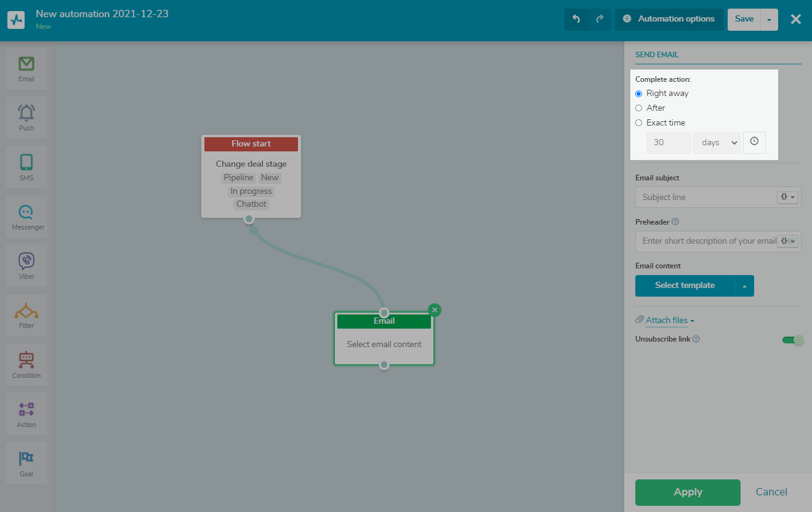812x512 pixels.
Task: Select the Right away radio option
Action: click(638, 94)
